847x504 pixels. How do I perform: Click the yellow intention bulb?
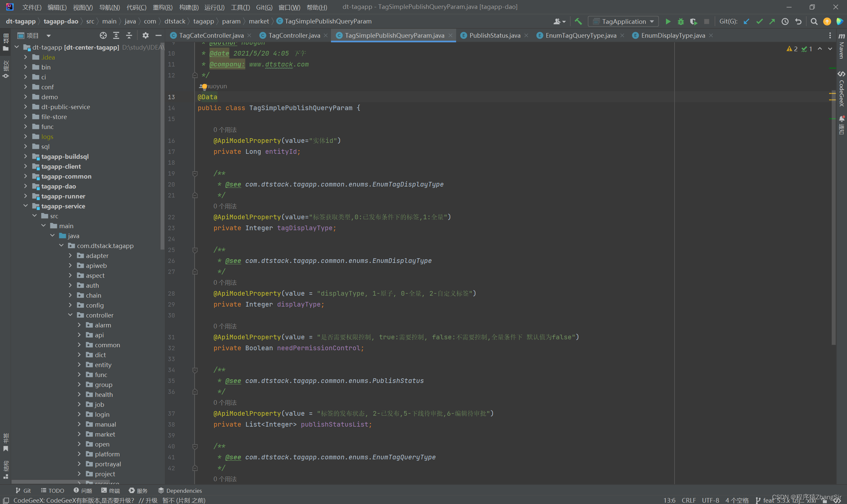204,87
